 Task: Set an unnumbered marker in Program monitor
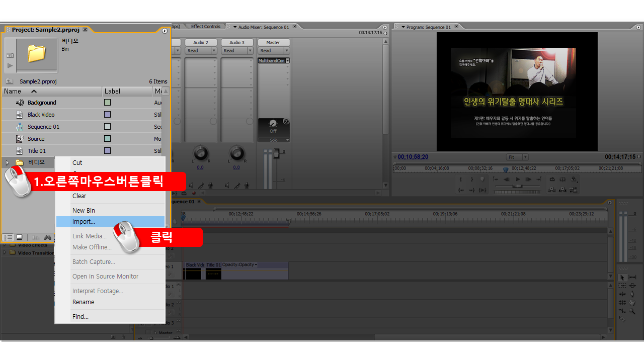(482, 179)
